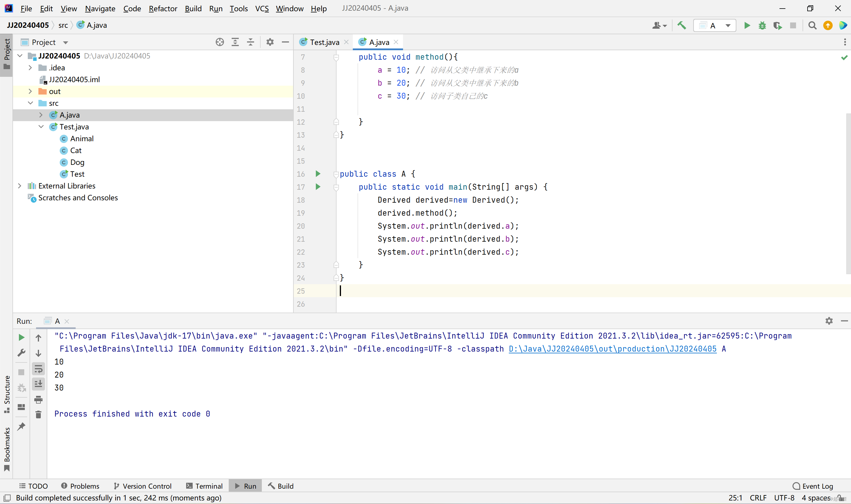
Task: Collapse the Test.java tree node
Action: point(41,127)
